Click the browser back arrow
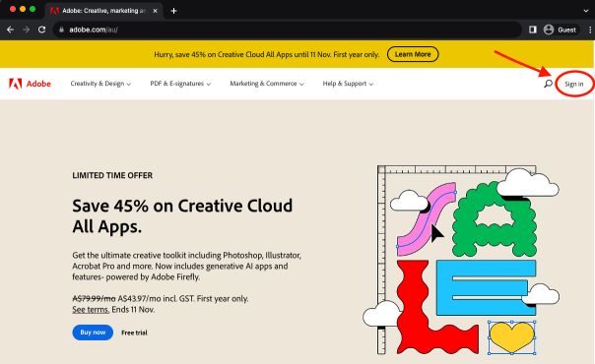595x364 pixels. coord(10,30)
